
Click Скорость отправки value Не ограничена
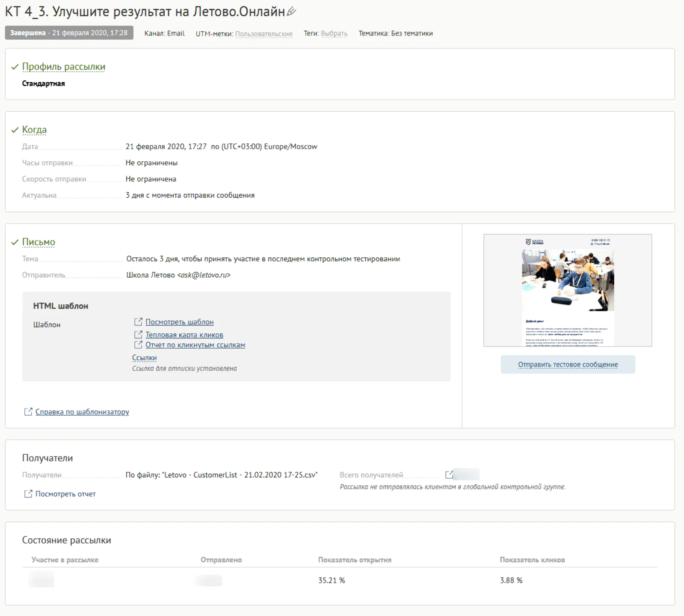(x=151, y=179)
